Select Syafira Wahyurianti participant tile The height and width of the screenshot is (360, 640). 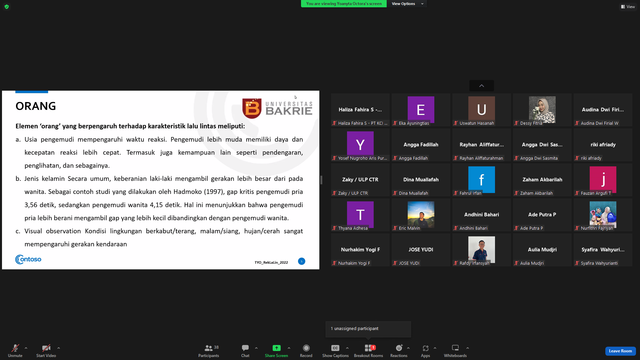602,250
